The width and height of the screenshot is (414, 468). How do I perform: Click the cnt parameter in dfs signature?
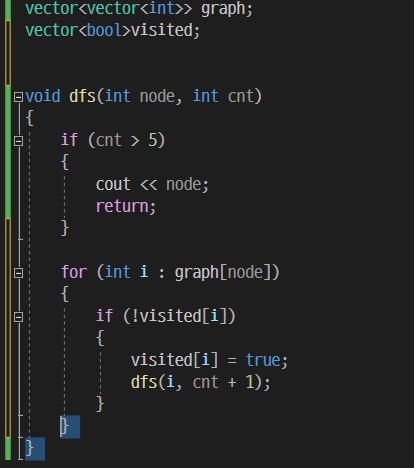coord(241,96)
